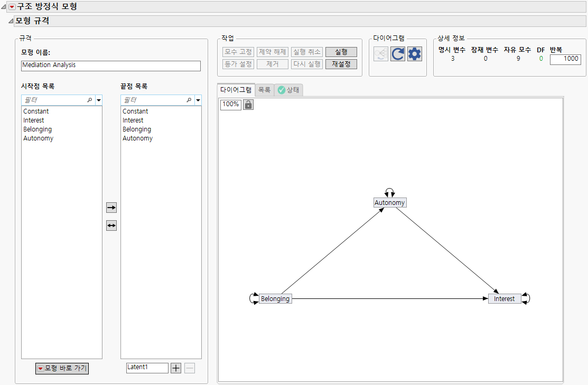Click the circular layout refresh icon
Screen dimensions: 588x385
tap(397, 53)
